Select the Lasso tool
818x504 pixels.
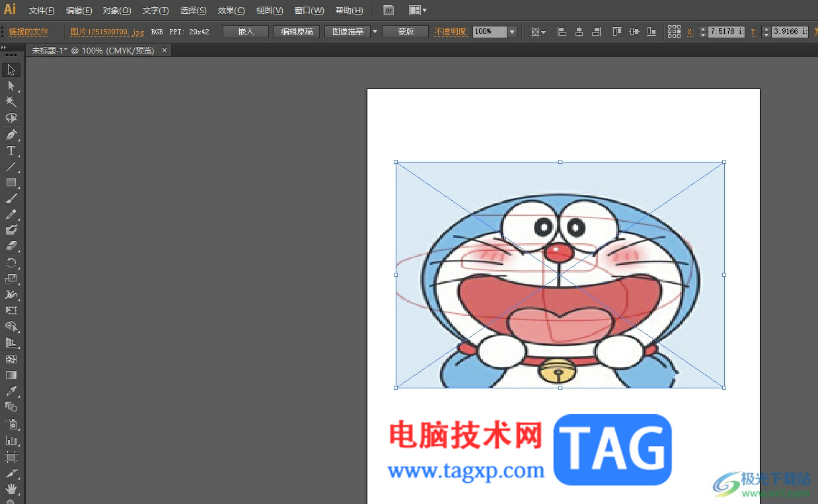click(11, 118)
